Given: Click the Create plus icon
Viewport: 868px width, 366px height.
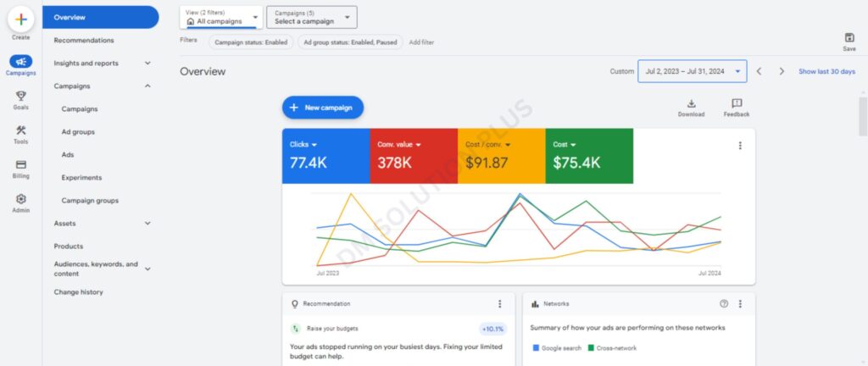Looking at the screenshot, I should tap(20, 19).
